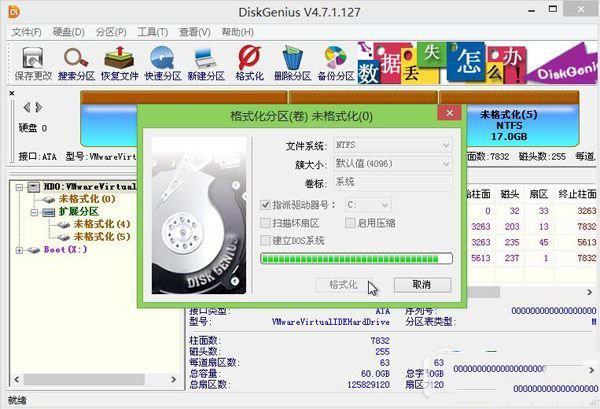Click the green format progress bar

(356, 259)
